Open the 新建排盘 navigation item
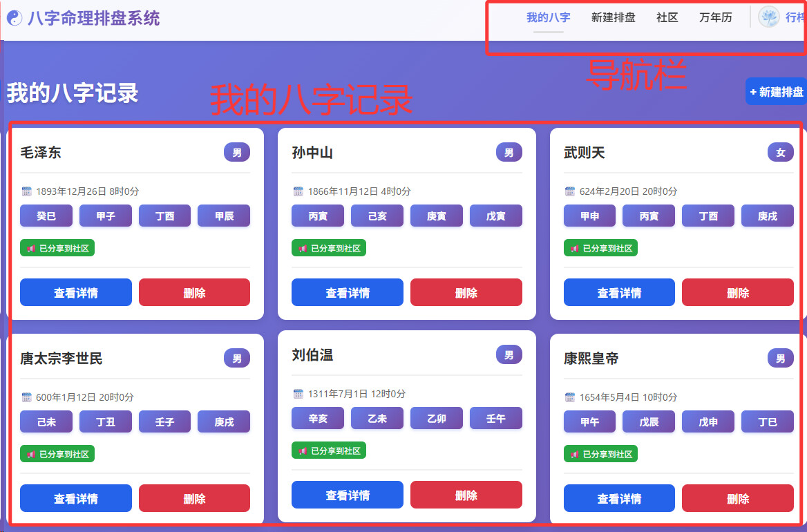 coord(613,18)
